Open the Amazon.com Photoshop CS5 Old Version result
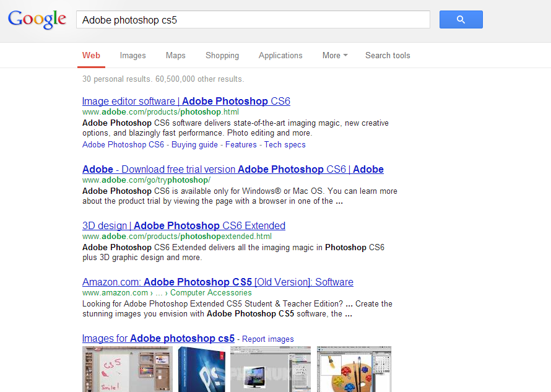 [x=218, y=282]
